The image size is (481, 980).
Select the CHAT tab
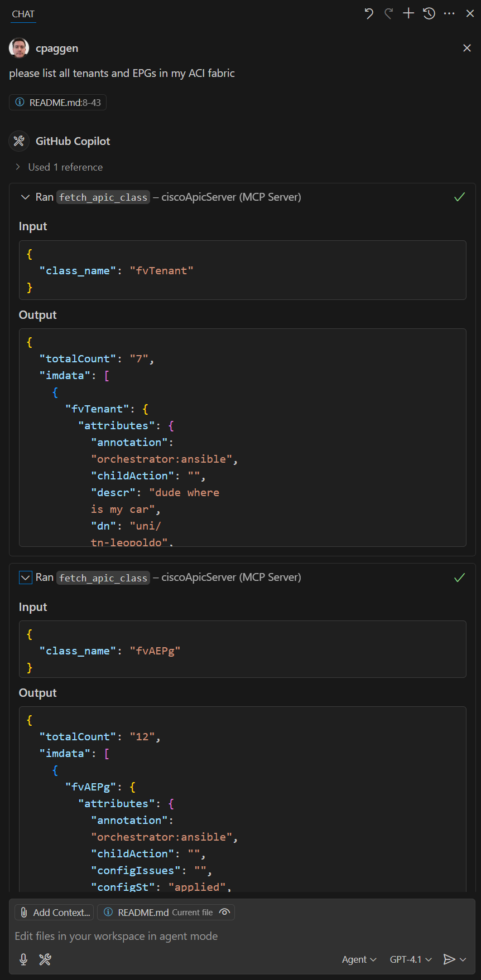coord(23,14)
